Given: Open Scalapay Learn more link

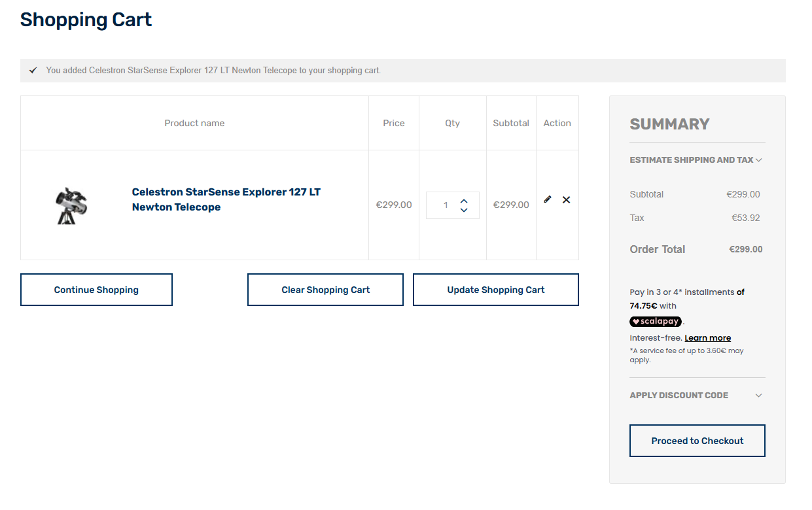Looking at the screenshot, I should tap(707, 338).
